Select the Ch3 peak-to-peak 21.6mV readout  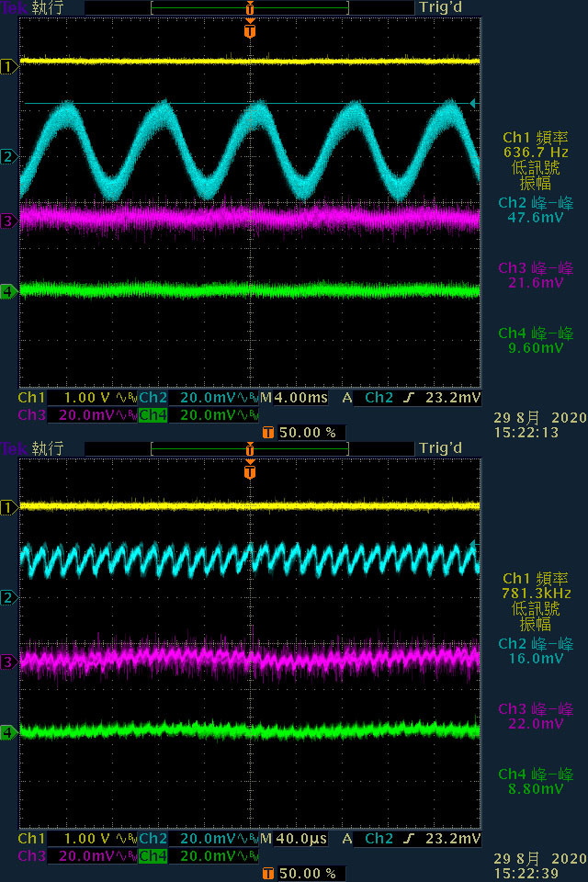coord(535,275)
